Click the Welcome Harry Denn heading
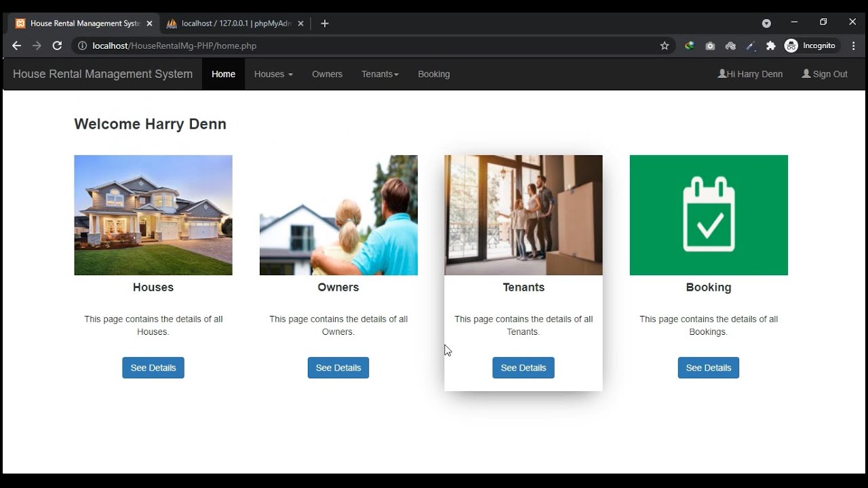Image resolution: width=868 pixels, height=488 pixels. 150,124
